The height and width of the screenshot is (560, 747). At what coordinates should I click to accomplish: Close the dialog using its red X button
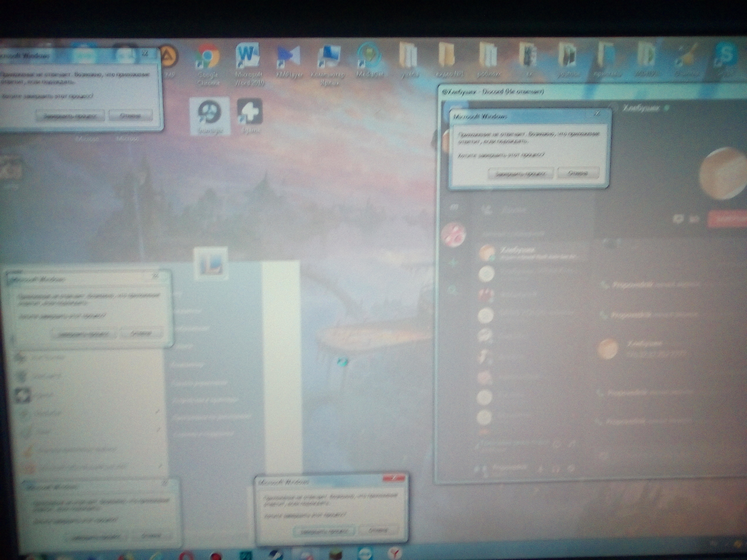(x=394, y=478)
